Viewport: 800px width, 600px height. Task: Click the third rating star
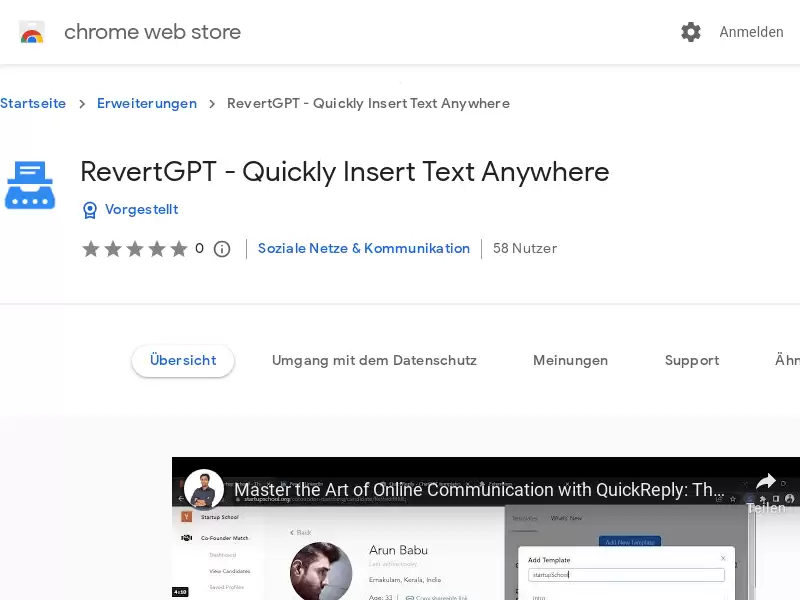tap(135, 249)
